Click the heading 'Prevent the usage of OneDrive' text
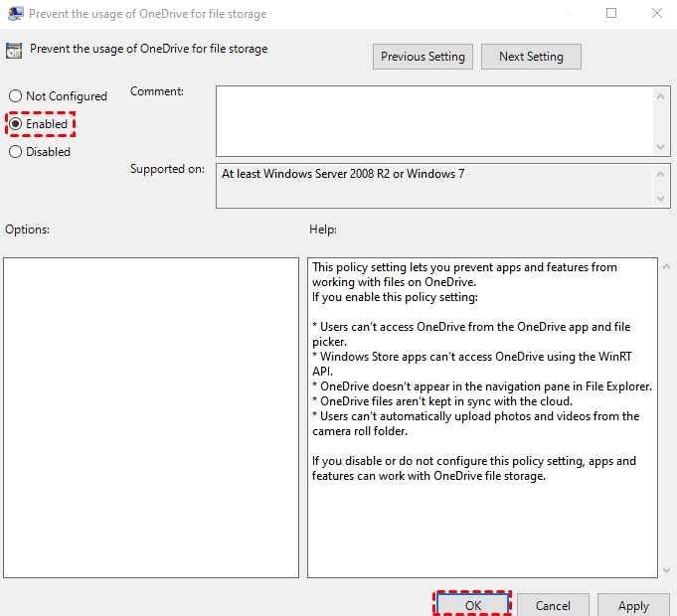The width and height of the screenshot is (677, 616). (x=148, y=49)
